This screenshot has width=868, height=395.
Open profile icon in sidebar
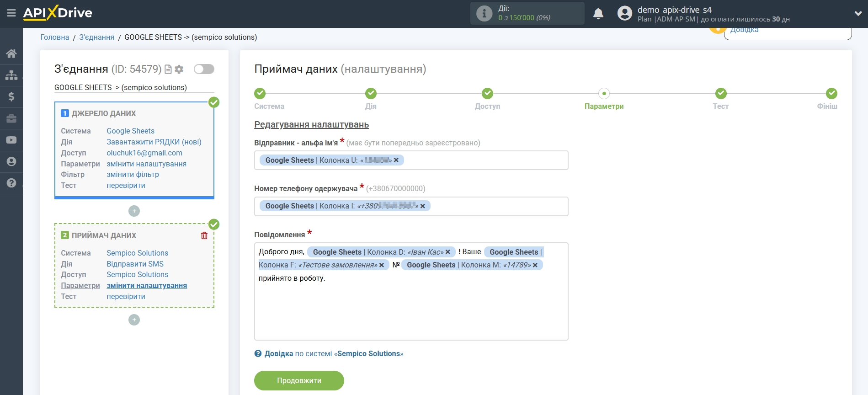pos(11,161)
